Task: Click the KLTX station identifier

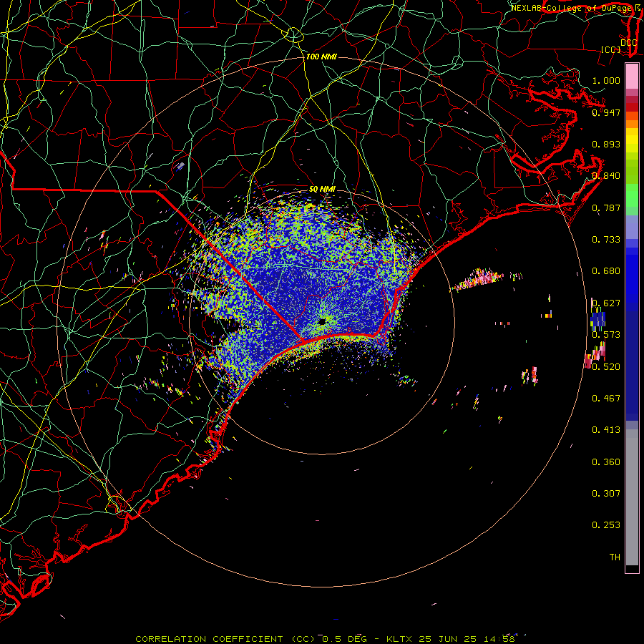Action: (399, 639)
